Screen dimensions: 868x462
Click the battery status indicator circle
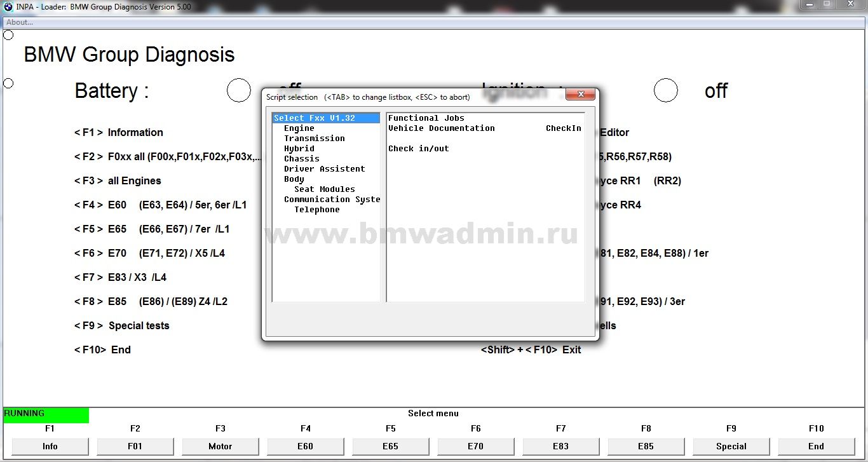point(238,90)
